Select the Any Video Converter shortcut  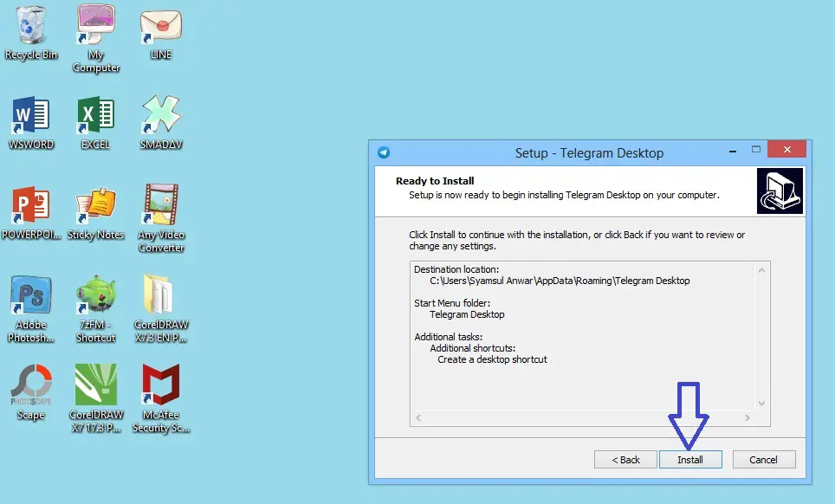(161, 218)
